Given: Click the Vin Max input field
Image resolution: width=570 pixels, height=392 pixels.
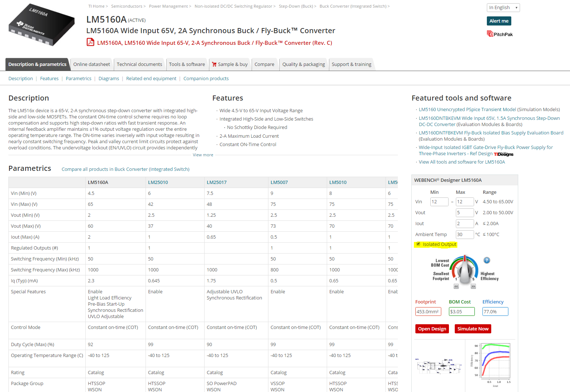Looking at the screenshot, I should (465, 201).
